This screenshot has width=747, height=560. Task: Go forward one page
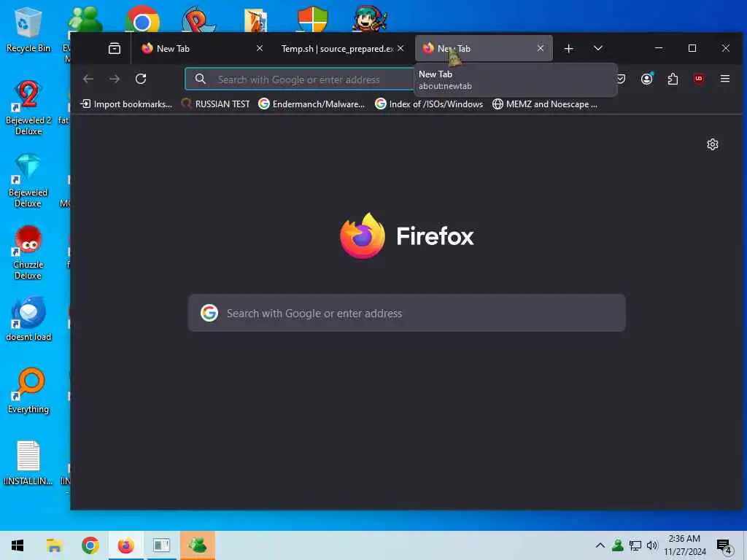pos(115,79)
